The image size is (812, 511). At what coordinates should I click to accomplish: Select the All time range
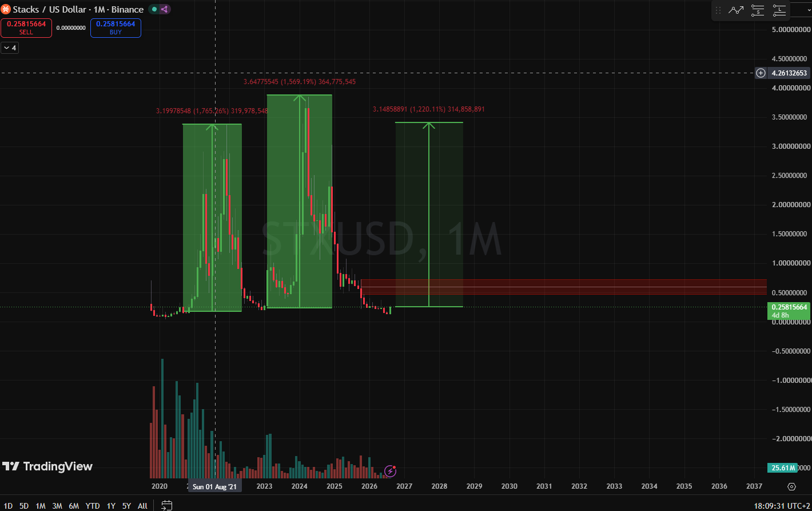142,506
